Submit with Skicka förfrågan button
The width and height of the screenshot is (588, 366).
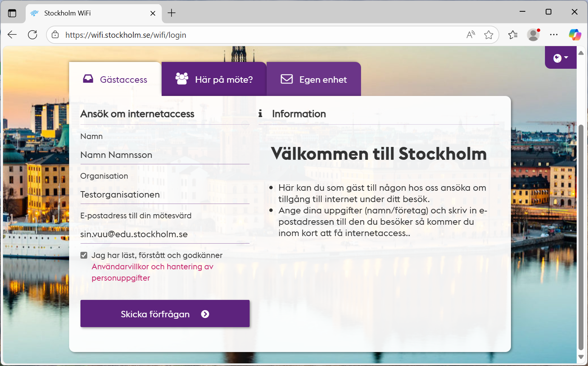click(x=165, y=313)
